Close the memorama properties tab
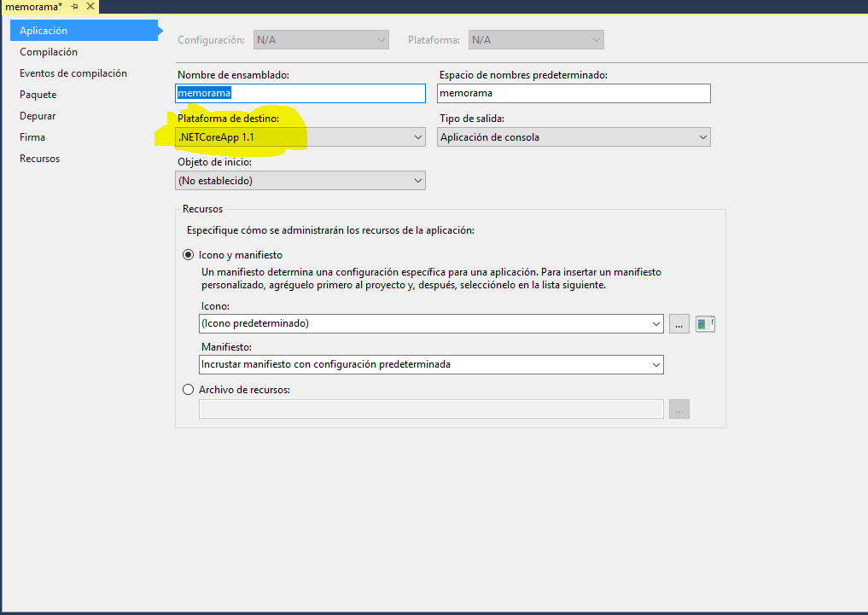Image resolution: width=868 pixels, height=615 pixels. pyautogui.click(x=90, y=7)
